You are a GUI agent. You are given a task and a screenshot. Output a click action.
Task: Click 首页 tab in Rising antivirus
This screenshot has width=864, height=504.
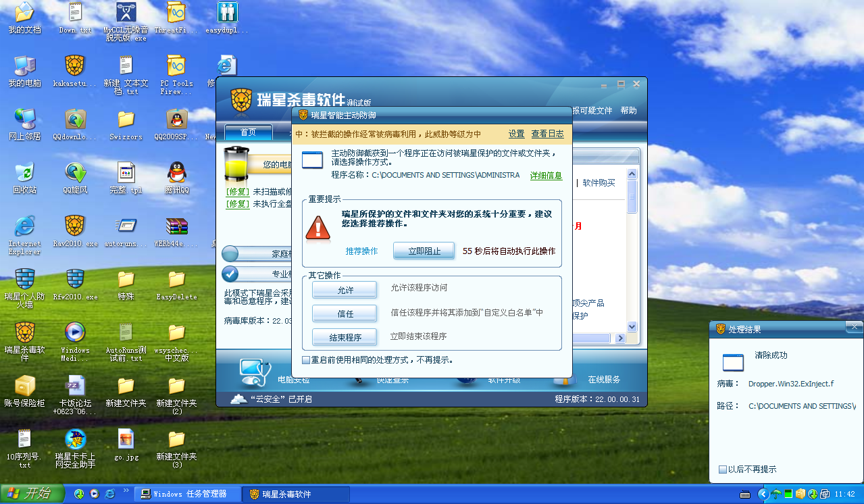pos(248,132)
